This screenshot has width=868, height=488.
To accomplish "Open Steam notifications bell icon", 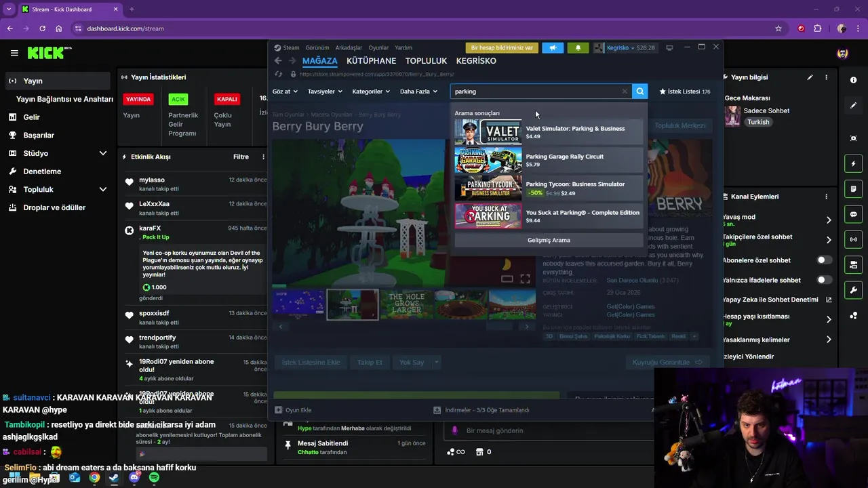I will tap(578, 48).
